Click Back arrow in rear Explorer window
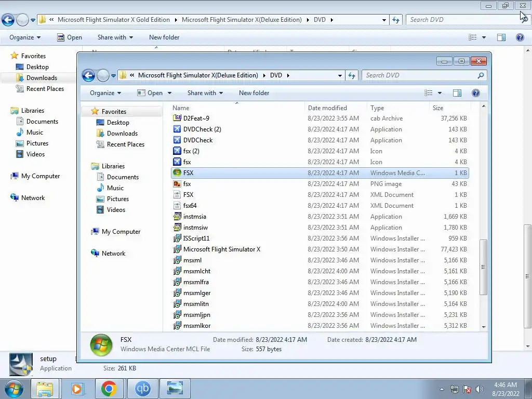 pyautogui.click(x=8, y=20)
